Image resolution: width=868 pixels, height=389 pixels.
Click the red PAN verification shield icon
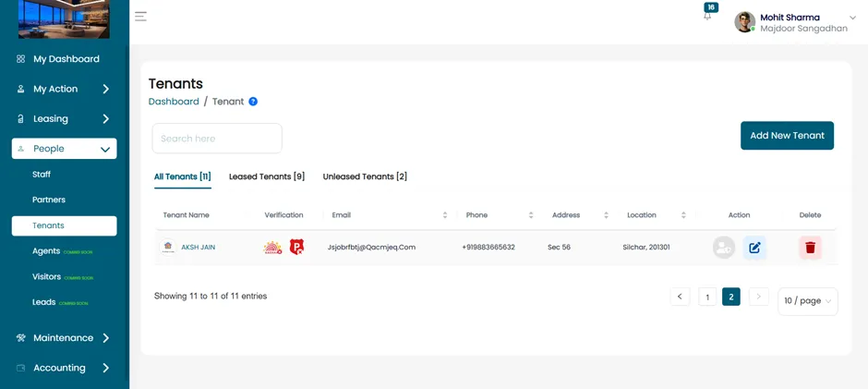pyautogui.click(x=296, y=247)
